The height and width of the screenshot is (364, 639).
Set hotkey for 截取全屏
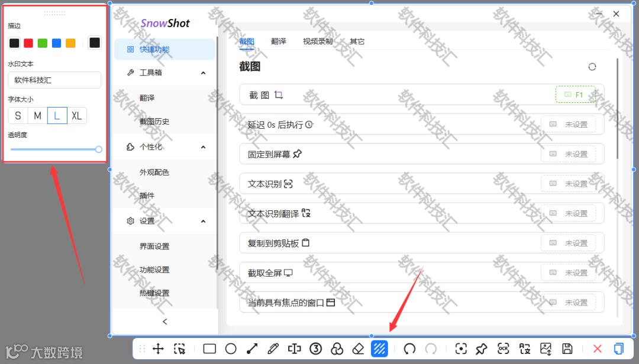click(568, 272)
